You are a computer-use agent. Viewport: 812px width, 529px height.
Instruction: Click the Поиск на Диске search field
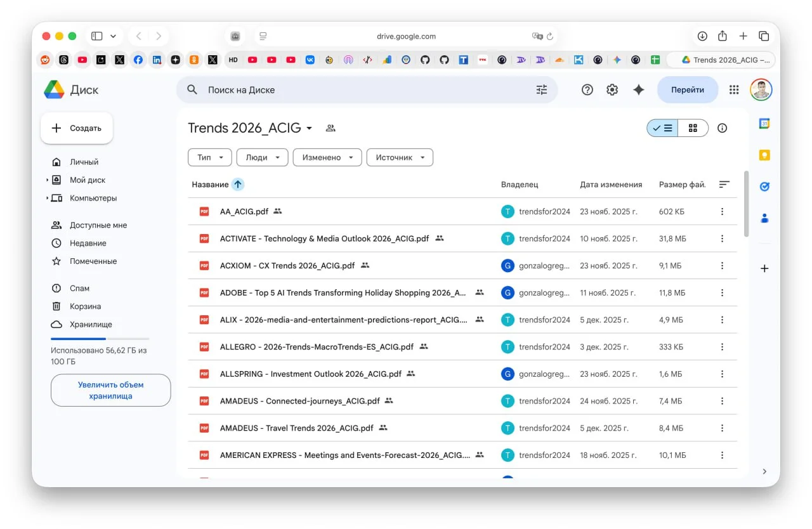pyautogui.click(x=362, y=90)
